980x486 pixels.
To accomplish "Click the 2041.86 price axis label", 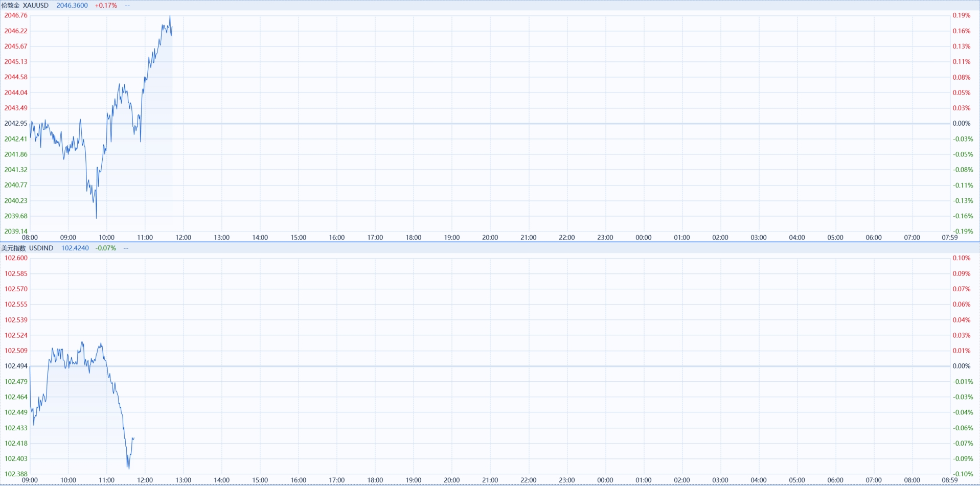I will point(16,154).
